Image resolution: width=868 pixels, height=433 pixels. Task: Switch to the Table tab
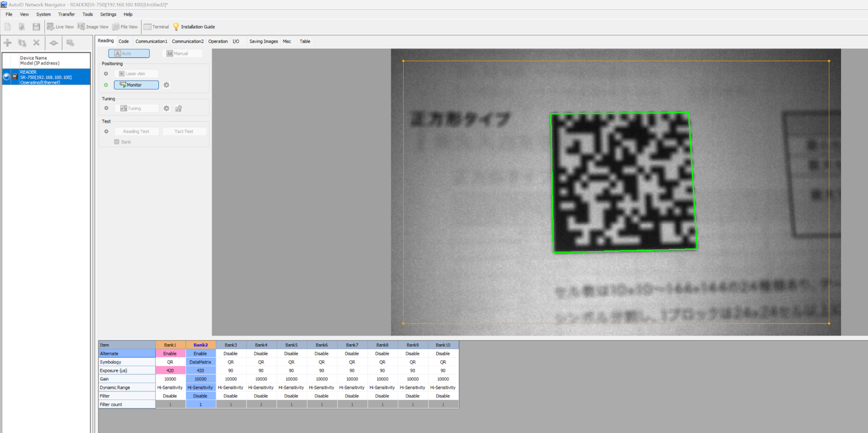(x=305, y=41)
